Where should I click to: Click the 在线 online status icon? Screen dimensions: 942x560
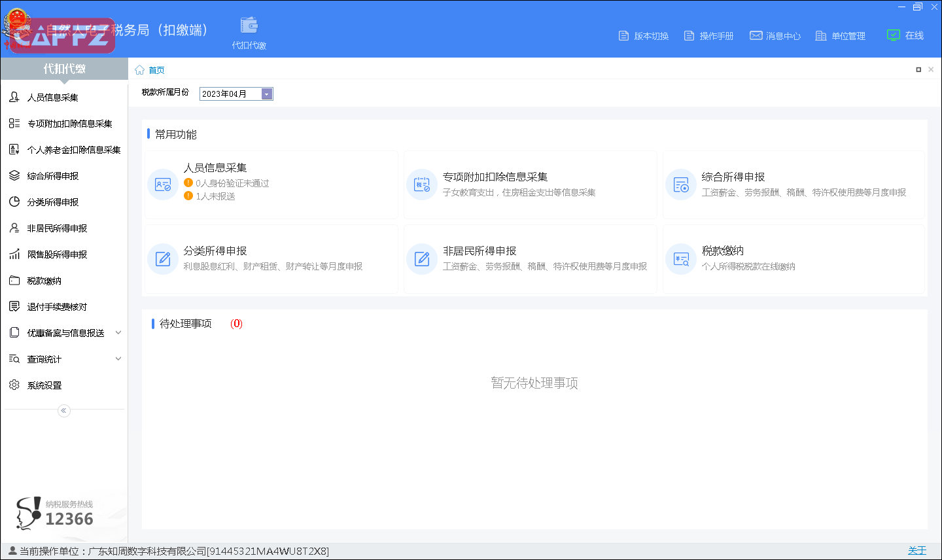[x=893, y=35]
